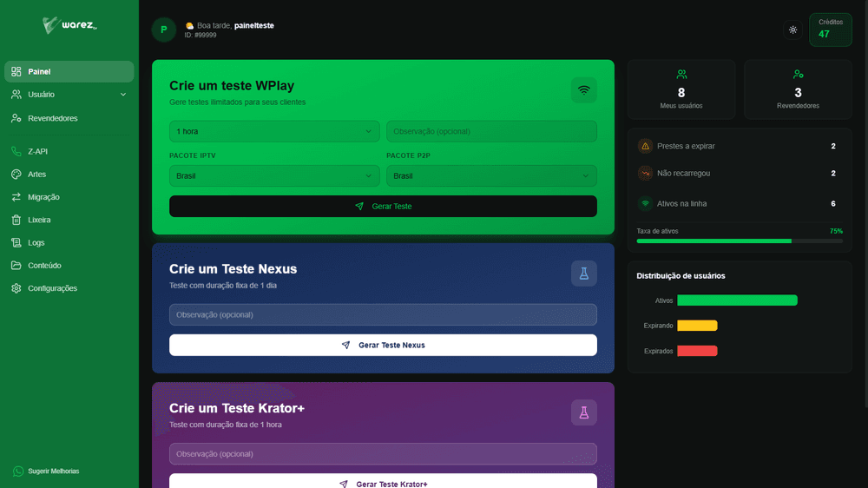Image resolution: width=868 pixels, height=488 pixels.
Task: Open the Pacote IPTV Brasil dropdown
Action: 274,175
